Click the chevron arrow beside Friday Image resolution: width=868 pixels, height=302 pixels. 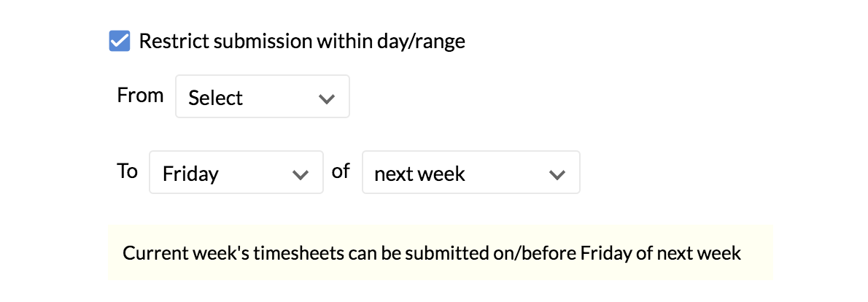(300, 174)
